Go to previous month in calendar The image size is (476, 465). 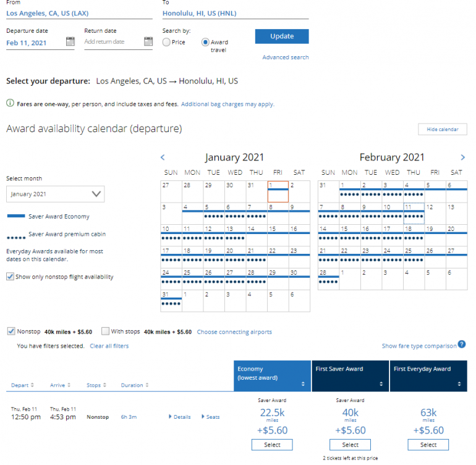tap(163, 157)
